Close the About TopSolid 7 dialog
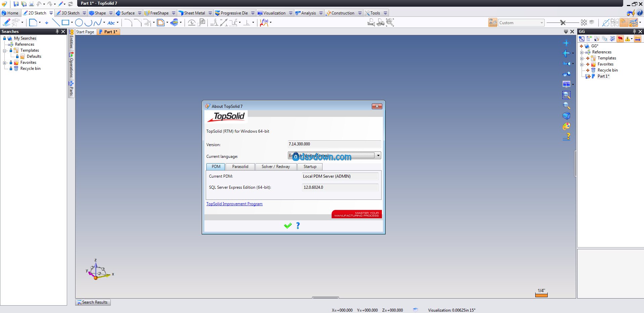Screen dimensions: 644x313 click(x=377, y=106)
